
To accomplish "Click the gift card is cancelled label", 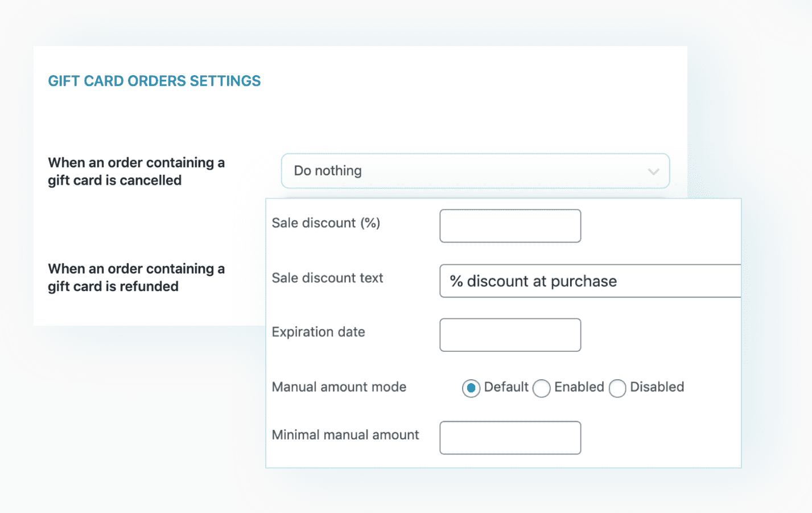I will point(136,171).
